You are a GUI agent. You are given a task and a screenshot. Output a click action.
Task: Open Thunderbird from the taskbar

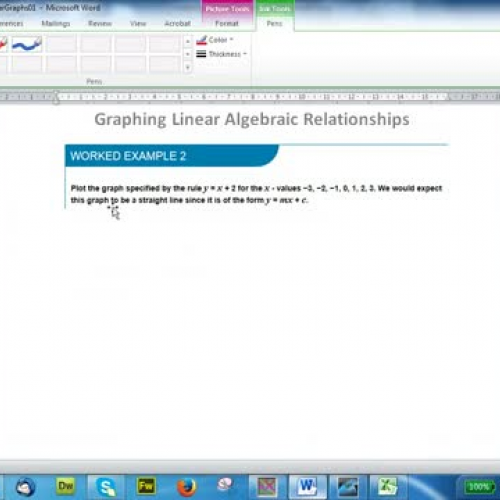(x=25, y=487)
